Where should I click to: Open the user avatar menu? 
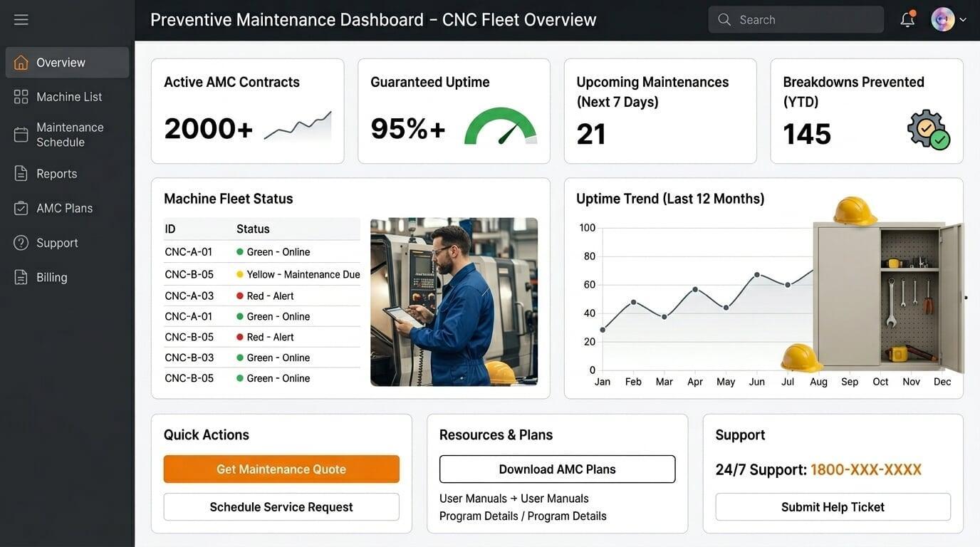pyautogui.click(x=943, y=19)
